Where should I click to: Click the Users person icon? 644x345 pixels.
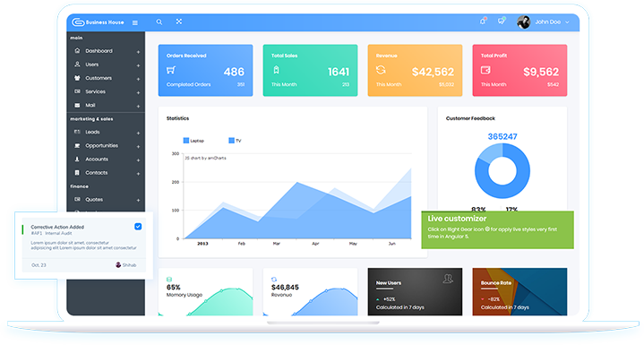[x=77, y=65]
